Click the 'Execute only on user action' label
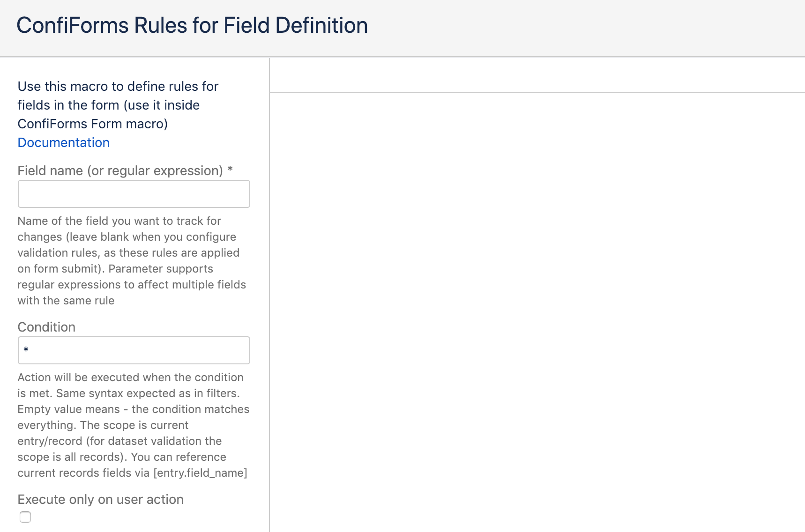The height and width of the screenshot is (532, 805). click(x=100, y=500)
